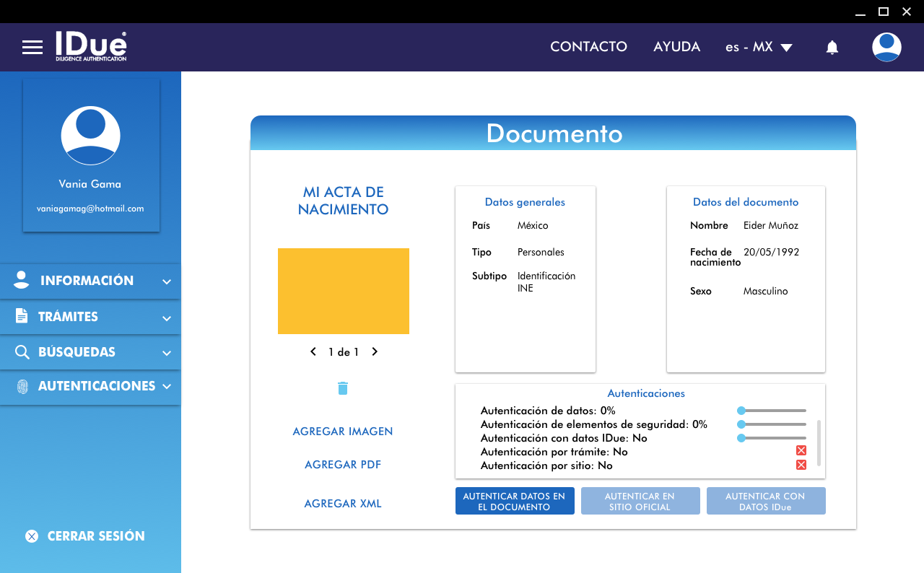The width and height of the screenshot is (924, 573).
Task: Expand the Trámites sidebar section
Action: 90,317
